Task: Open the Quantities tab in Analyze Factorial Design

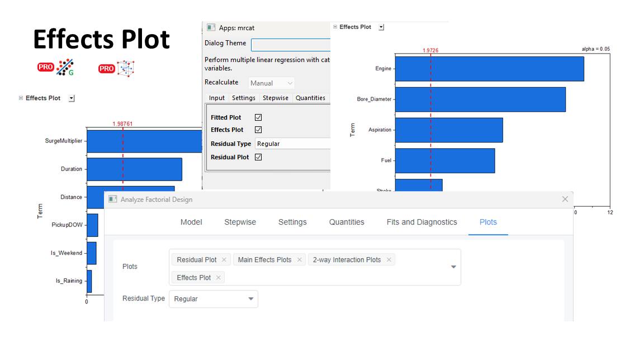Action: pyautogui.click(x=346, y=222)
